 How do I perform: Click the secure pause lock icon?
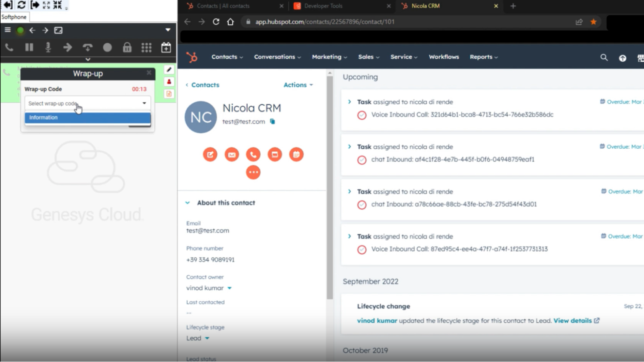[x=127, y=48]
